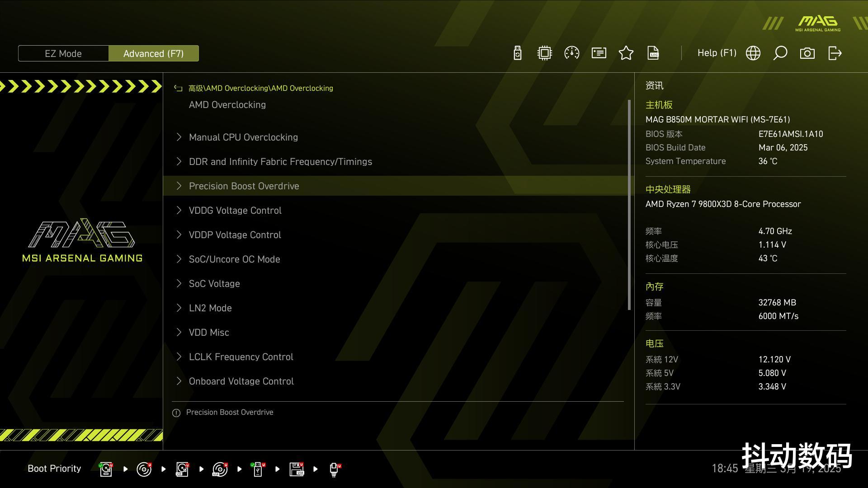This screenshot has width=868, height=488.
Task: Click the BIOS Build Date Mar 06, 2025
Action: click(x=783, y=148)
